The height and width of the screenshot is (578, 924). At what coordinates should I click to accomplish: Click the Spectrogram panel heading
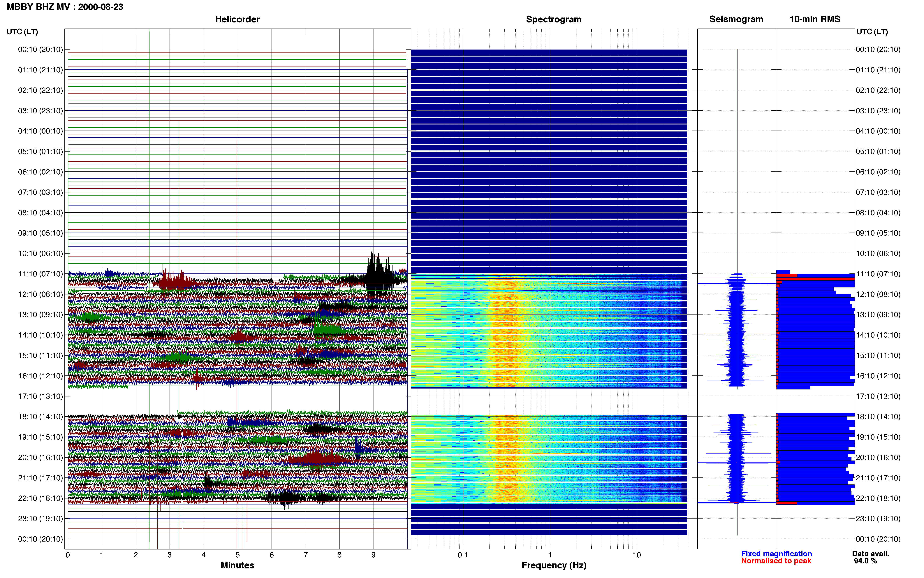[554, 19]
